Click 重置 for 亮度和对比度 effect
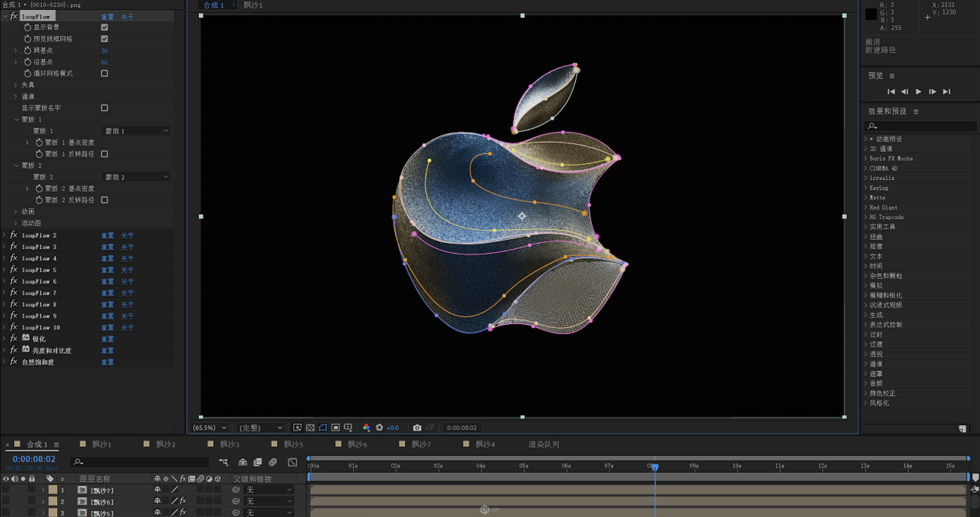This screenshot has height=517, width=980. coord(107,351)
